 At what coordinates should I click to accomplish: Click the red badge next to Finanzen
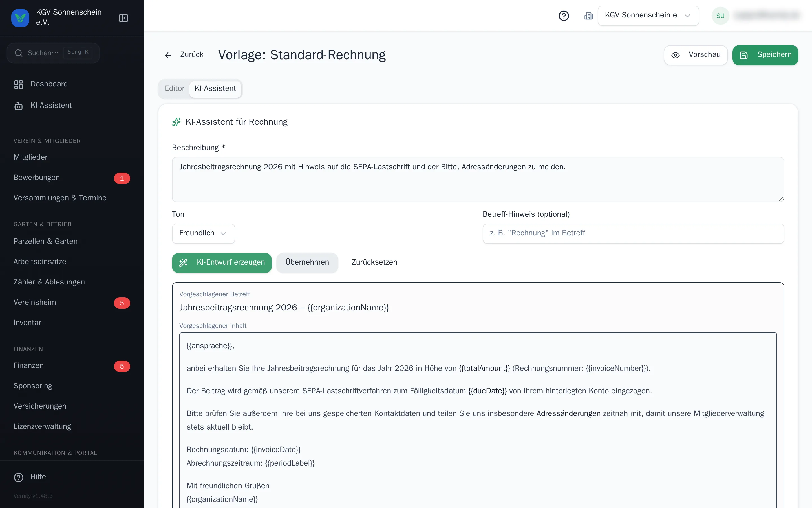click(122, 366)
